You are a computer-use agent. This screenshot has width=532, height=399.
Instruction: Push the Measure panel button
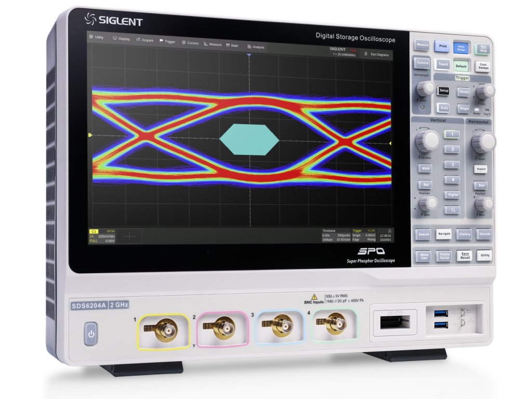click(422, 45)
